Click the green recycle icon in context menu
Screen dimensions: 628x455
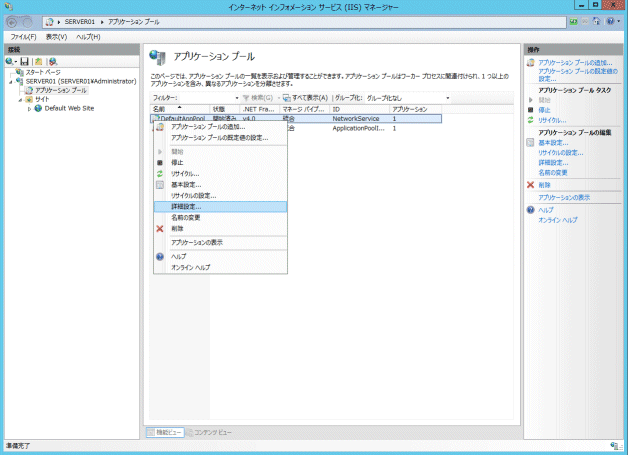160,174
